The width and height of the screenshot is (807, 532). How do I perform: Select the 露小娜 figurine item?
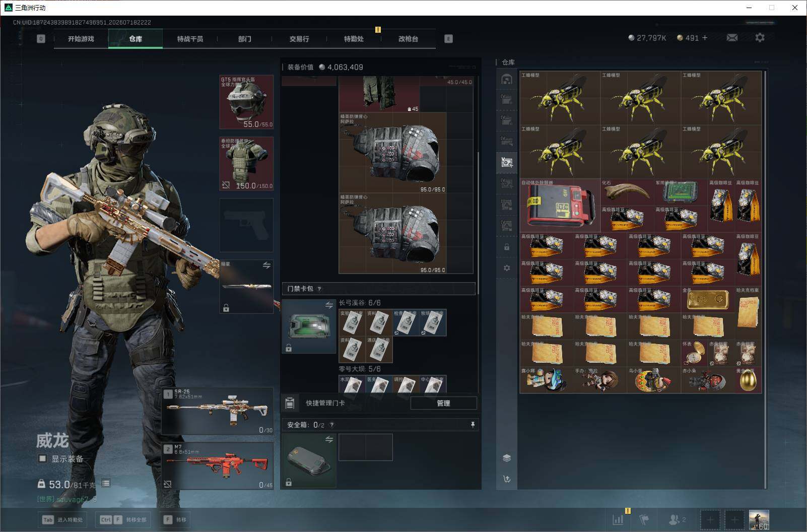click(x=547, y=380)
